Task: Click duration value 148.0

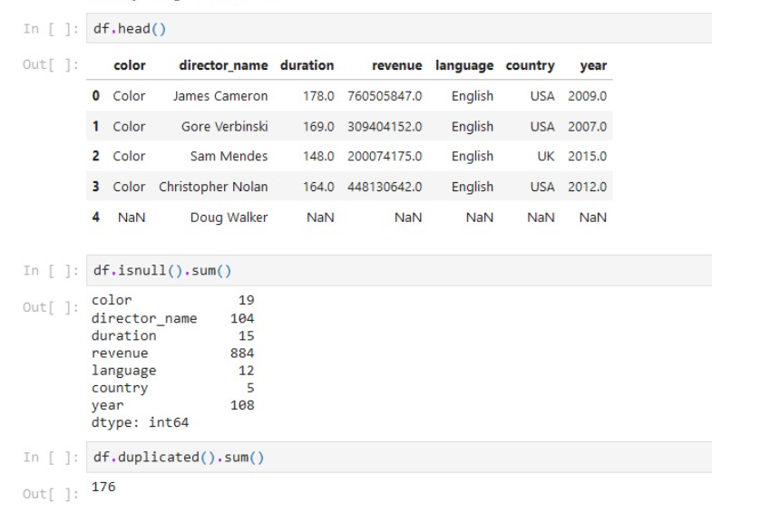Action: [x=318, y=156]
